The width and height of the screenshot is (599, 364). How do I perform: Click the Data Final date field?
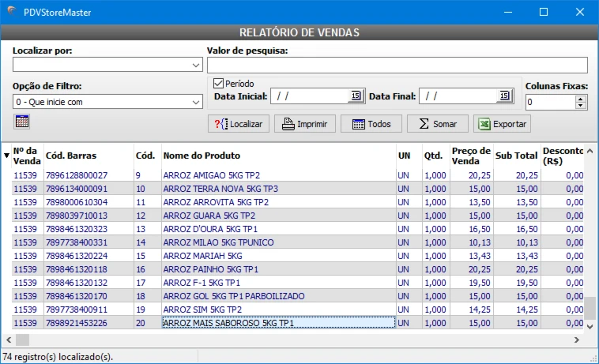[x=458, y=96]
